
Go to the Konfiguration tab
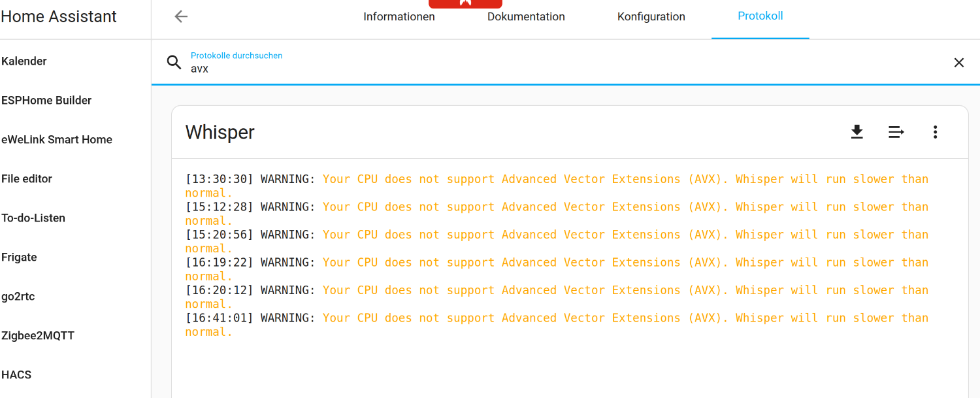click(651, 17)
